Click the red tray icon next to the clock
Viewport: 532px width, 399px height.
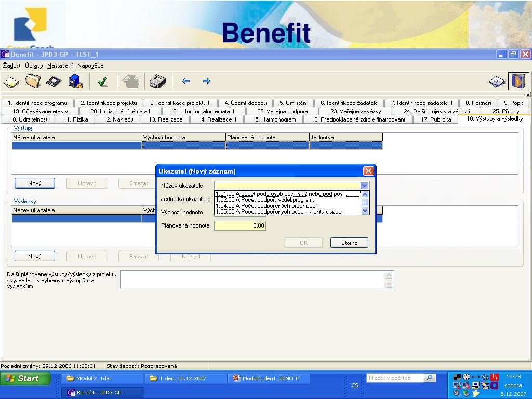pyautogui.click(x=495, y=377)
